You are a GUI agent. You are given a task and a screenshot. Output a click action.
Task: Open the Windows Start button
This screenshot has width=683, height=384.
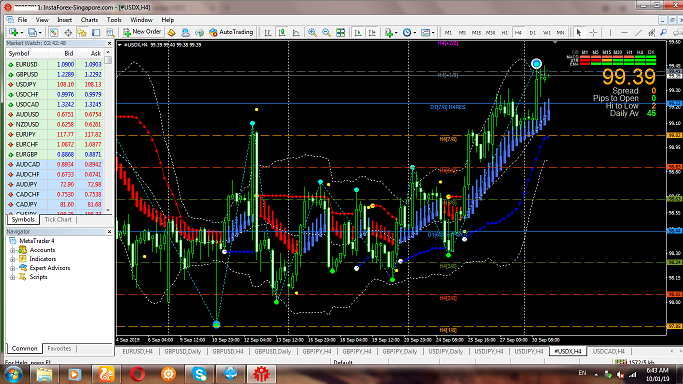12,374
